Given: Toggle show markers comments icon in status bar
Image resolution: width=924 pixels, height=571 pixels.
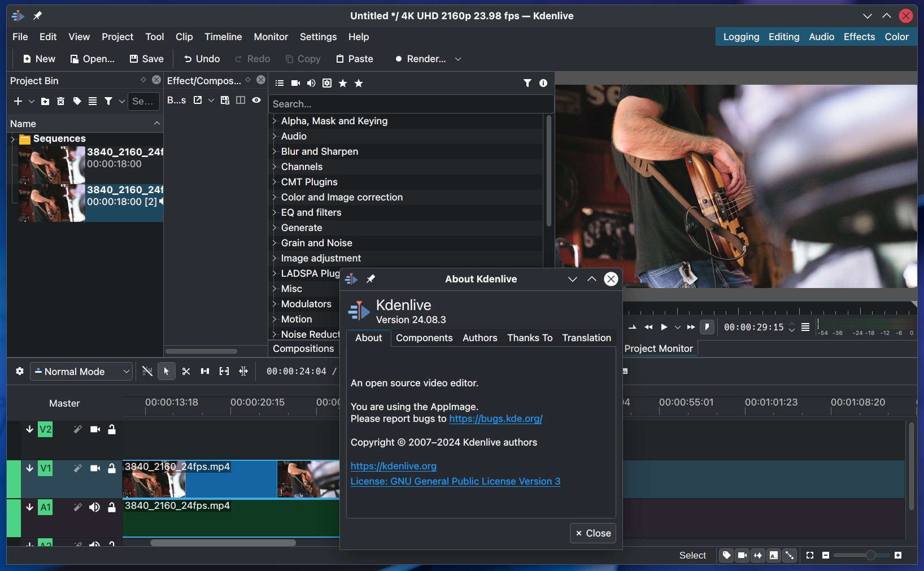Looking at the screenshot, I should [774, 555].
